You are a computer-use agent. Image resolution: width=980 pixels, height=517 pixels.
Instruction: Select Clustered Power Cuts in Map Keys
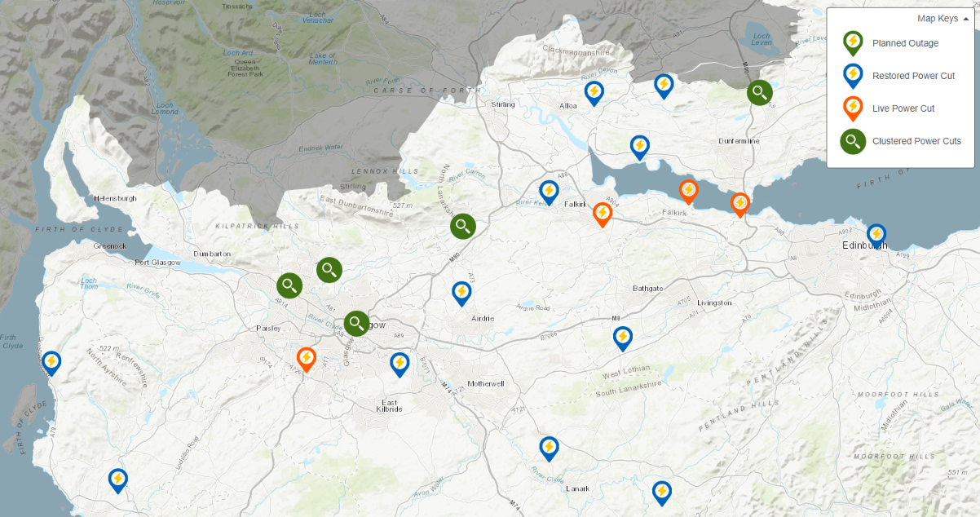coord(853,141)
